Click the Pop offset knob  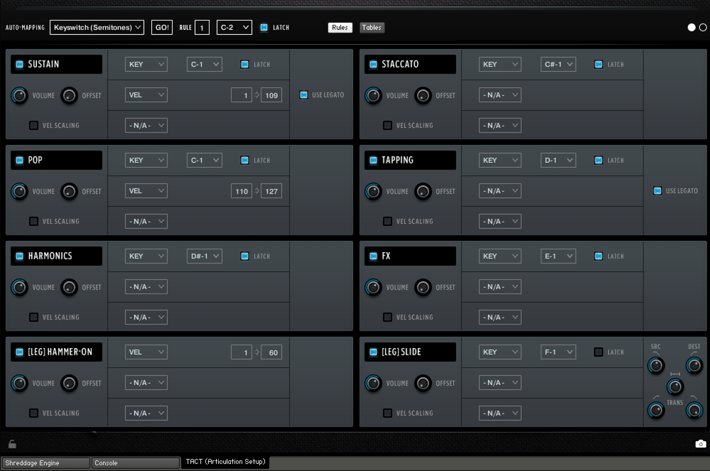pyautogui.click(x=69, y=191)
